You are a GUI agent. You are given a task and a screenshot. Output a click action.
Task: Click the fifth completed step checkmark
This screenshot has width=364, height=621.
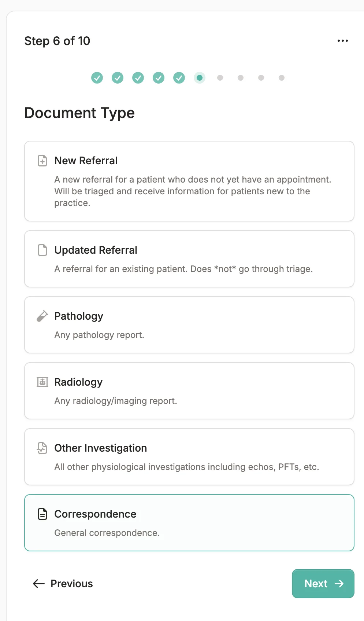[179, 78]
